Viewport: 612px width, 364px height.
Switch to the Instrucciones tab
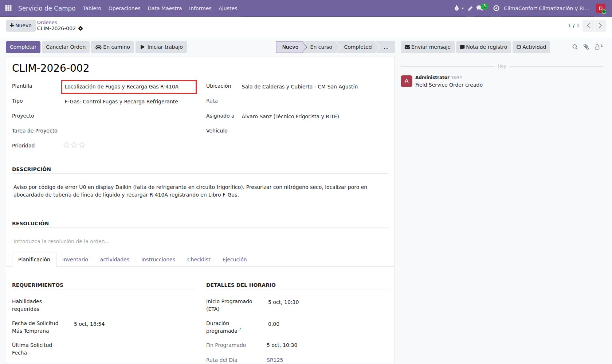click(158, 260)
